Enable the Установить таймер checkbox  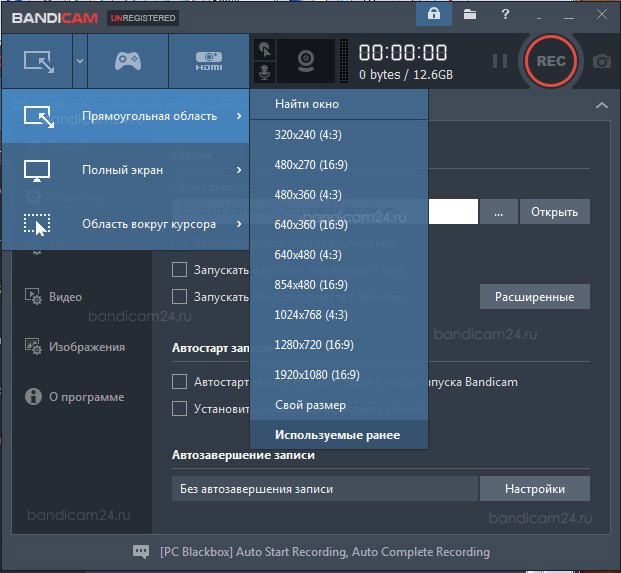(179, 408)
